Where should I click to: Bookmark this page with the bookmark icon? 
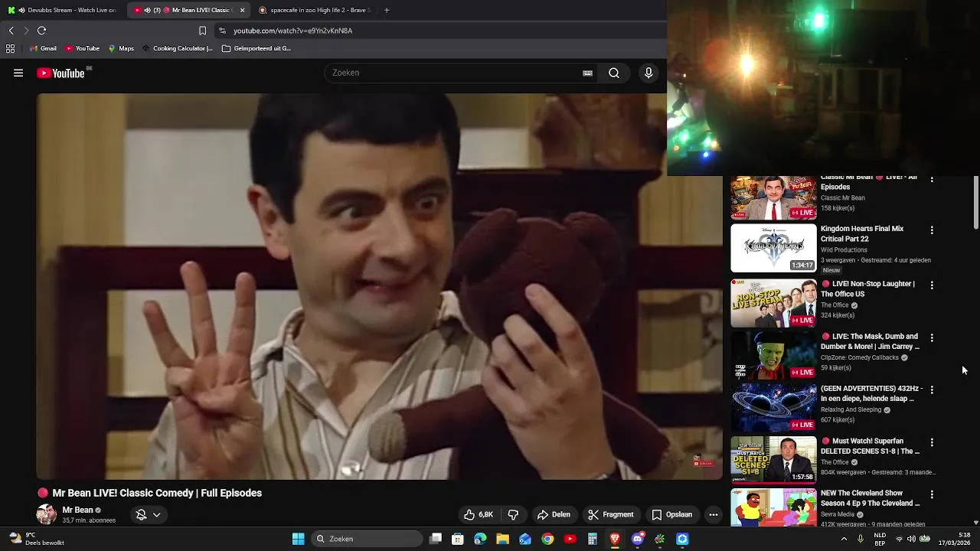[202, 31]
